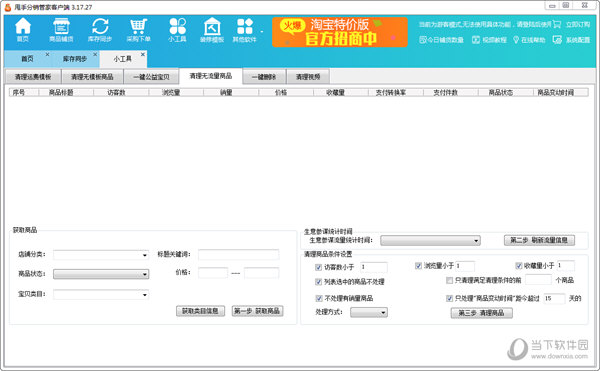Screen dimensions: 600x371
Task: Click the 第三步 清理商品 button
Action: [481, 313]
